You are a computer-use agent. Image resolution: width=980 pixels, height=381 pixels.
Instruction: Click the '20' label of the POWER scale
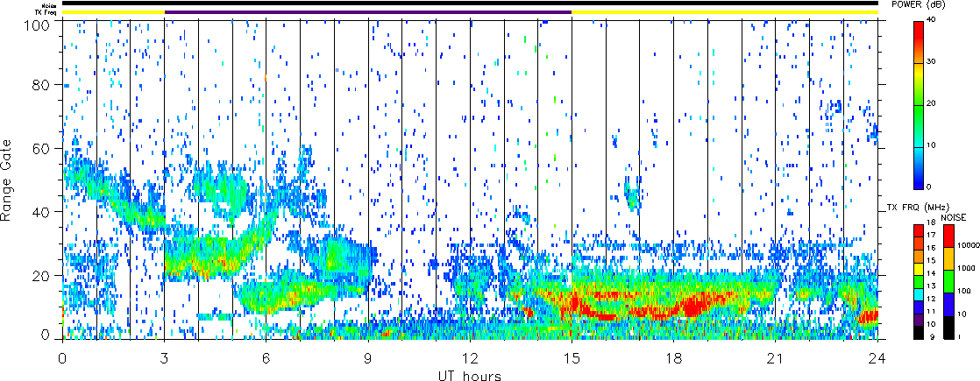point(930,104)
